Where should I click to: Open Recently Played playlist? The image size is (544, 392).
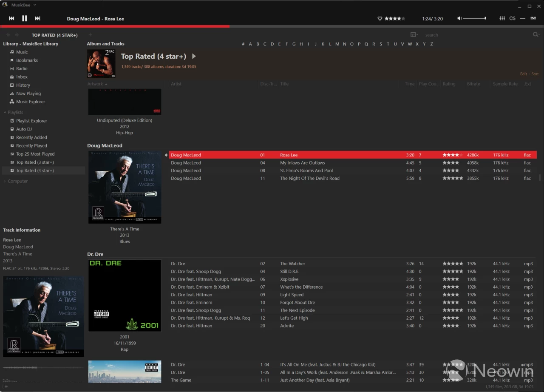[x=31, y=146]
